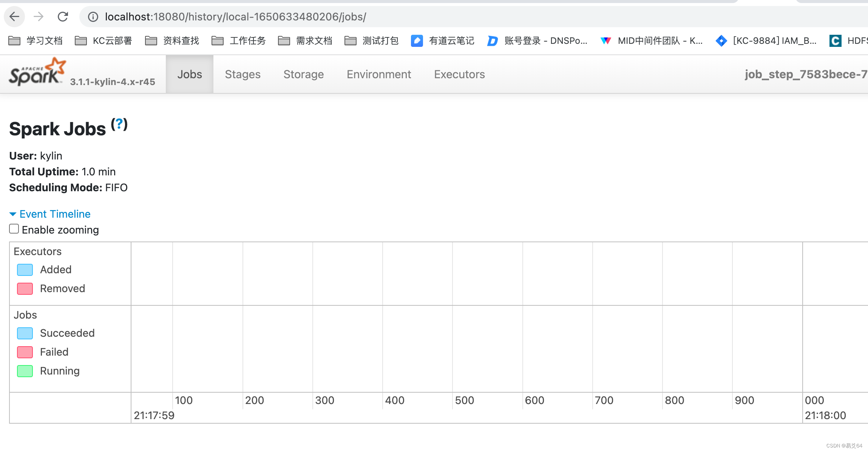
Task: Open the 需求文档 bookmark folder
Action: 305,40
